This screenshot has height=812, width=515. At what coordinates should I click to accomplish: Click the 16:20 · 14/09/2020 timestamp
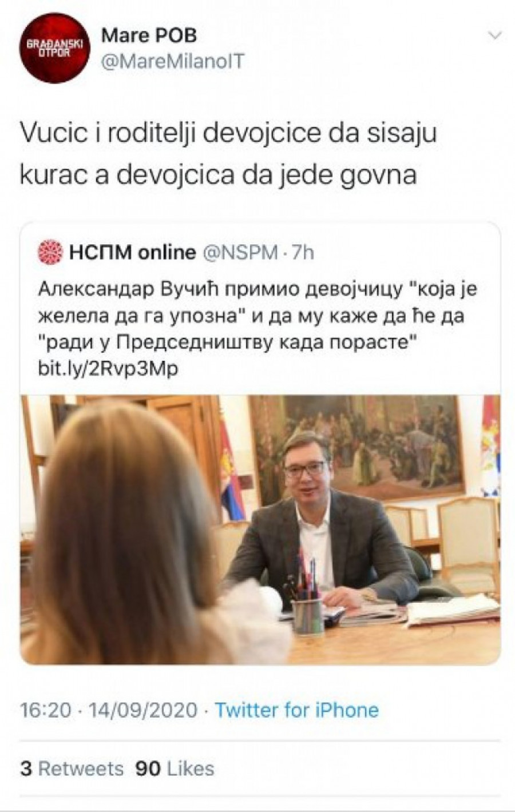[x=109, y=710]
